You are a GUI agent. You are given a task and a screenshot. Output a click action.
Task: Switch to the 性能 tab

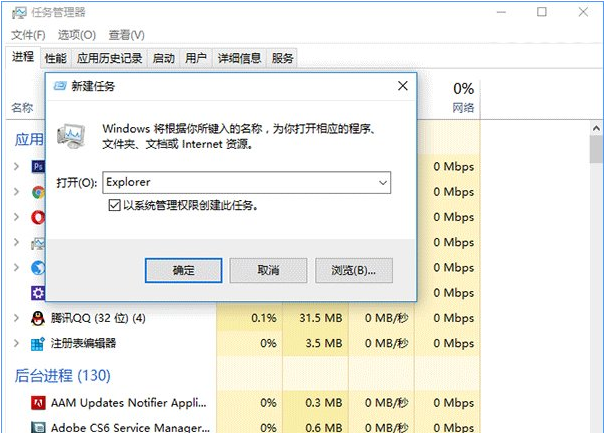point(56,58)
